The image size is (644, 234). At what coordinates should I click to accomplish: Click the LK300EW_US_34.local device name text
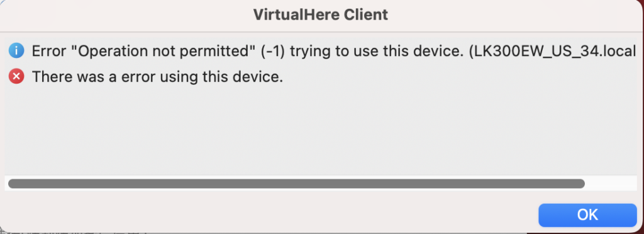coord(557,52)
